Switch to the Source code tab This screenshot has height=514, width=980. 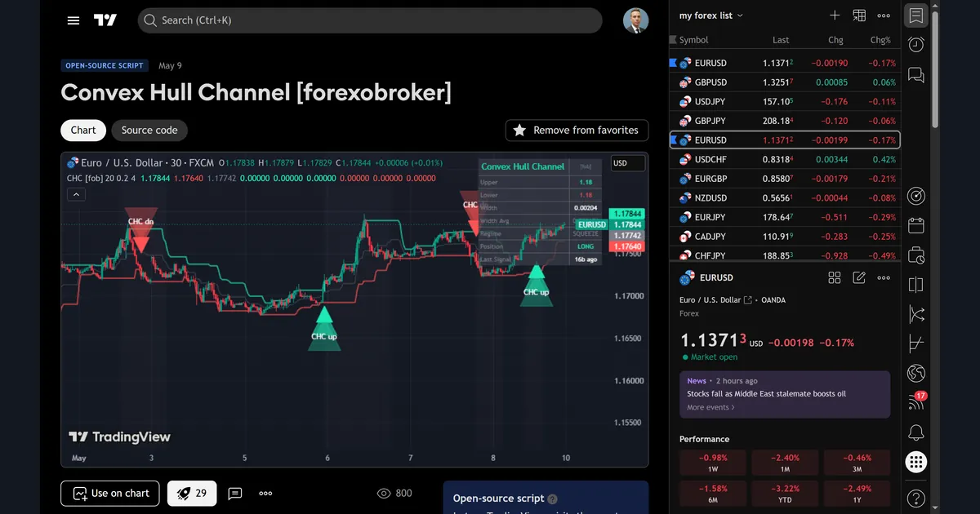pos(149,130)
